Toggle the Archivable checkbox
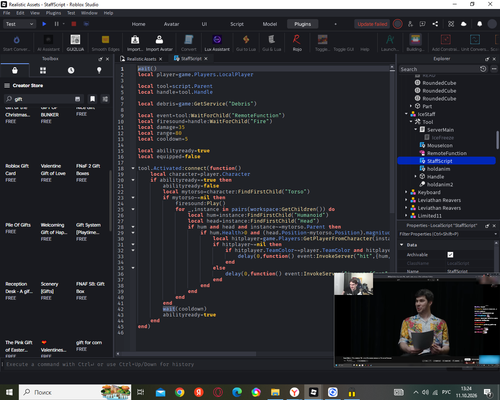The height and width of the screenshot is (400, 500). pyautogui.click(x=450, y=255)
